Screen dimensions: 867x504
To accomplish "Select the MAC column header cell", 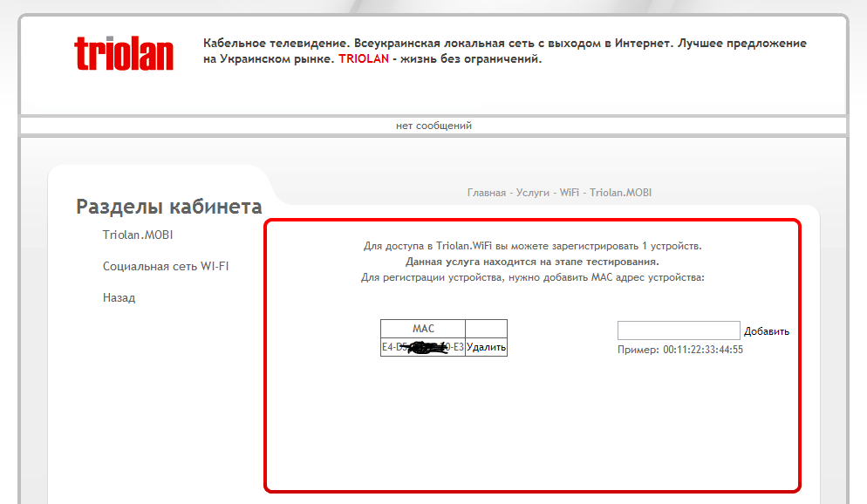I will [423, 329].
